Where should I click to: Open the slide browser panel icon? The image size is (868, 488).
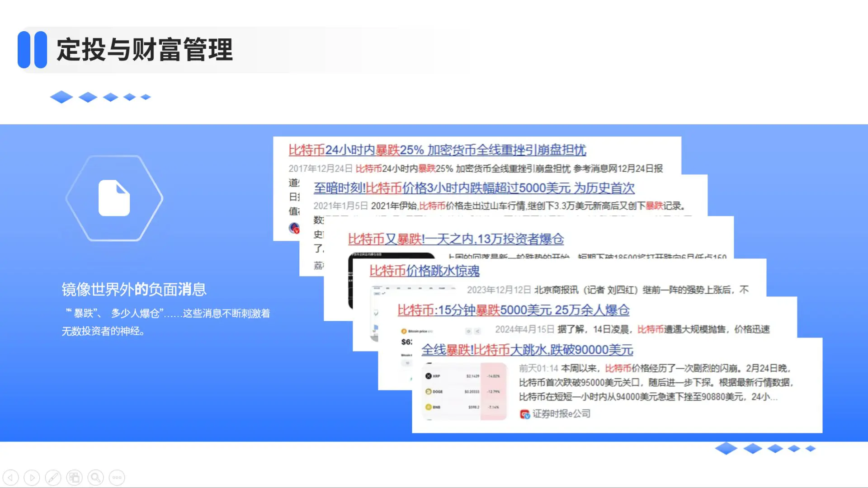pyautogui.click(x=74, y=477)
